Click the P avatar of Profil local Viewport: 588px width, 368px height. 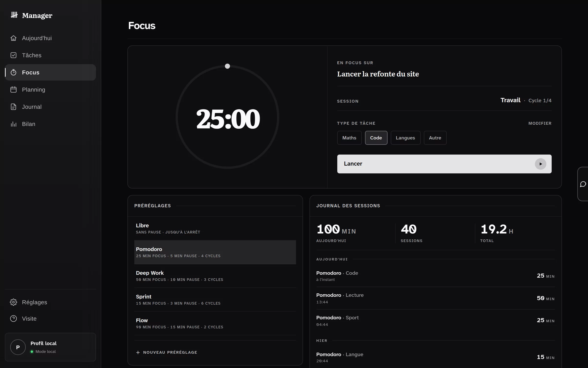tap(18, 347)
